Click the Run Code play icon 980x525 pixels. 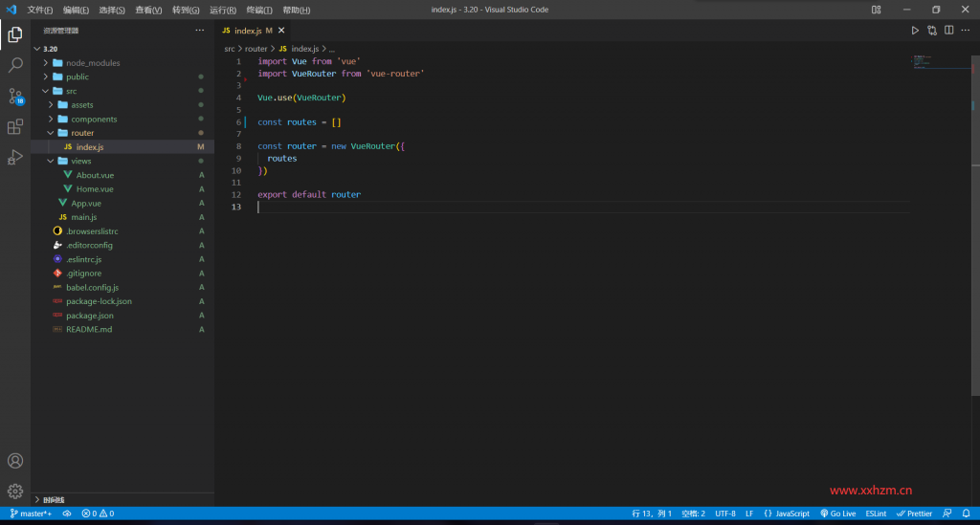point(914,31)
